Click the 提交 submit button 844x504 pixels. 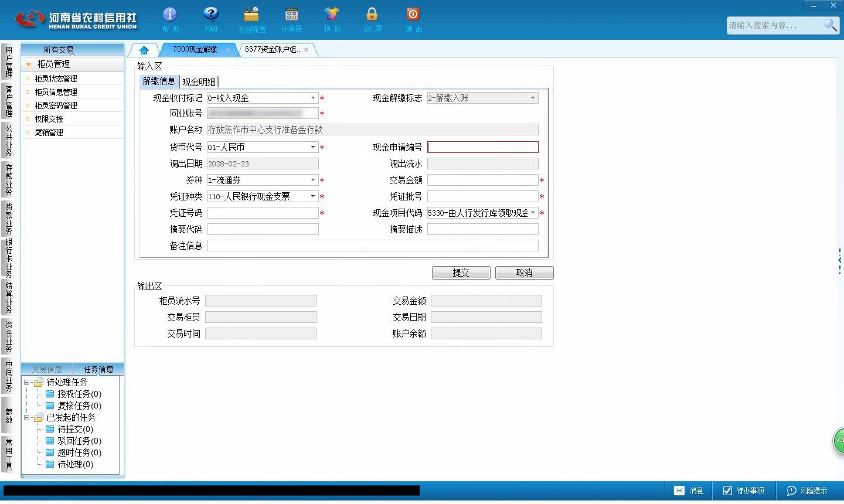pyautogui.click(x=461, y=273)
